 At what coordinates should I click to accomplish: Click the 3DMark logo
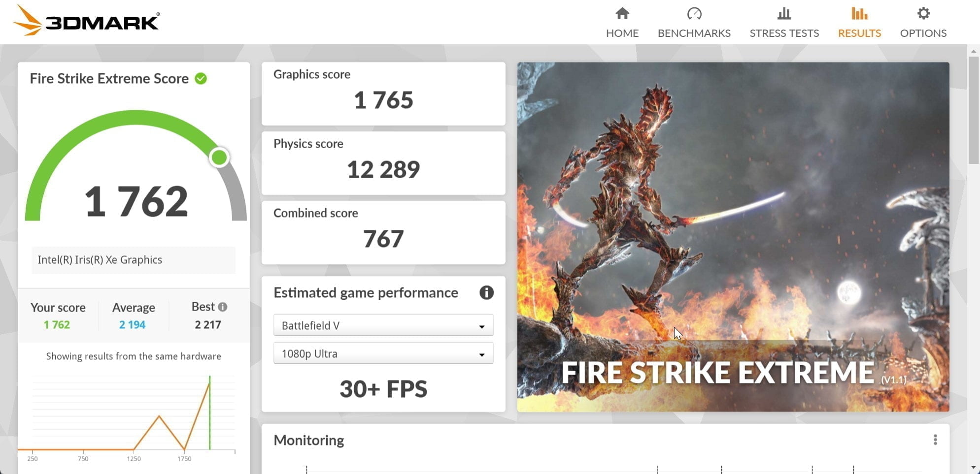pyautogui.click(x=86, y=21)
